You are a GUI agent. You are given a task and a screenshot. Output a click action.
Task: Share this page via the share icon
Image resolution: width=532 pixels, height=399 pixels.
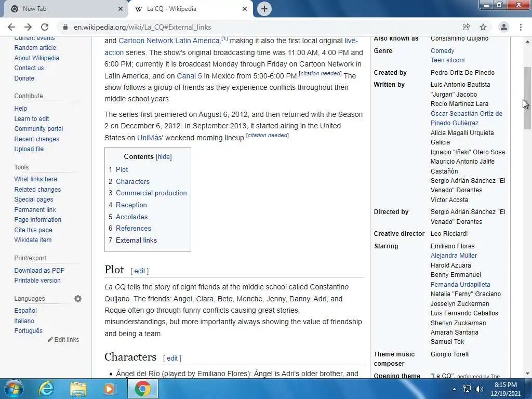pos(466,27)
